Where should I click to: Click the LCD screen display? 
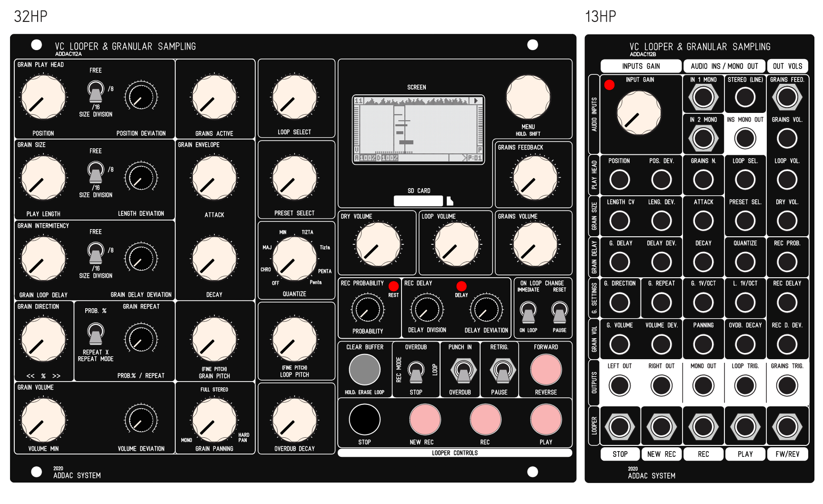click(419, 130)
